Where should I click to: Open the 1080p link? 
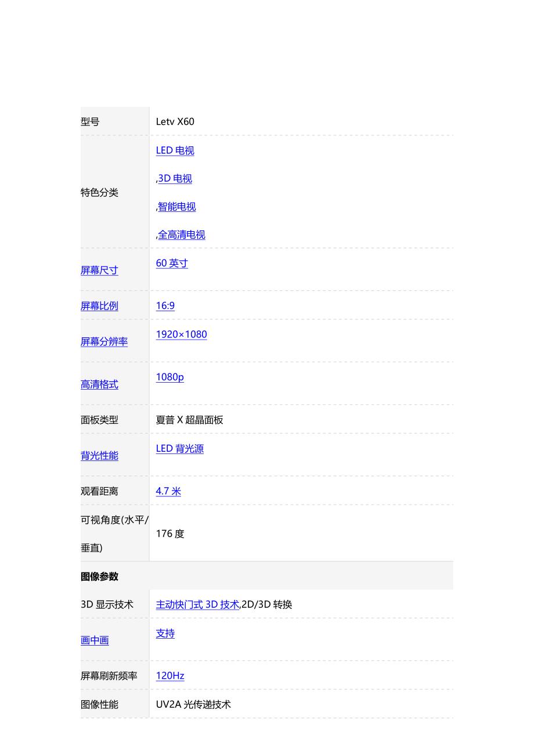pos(170,377)
